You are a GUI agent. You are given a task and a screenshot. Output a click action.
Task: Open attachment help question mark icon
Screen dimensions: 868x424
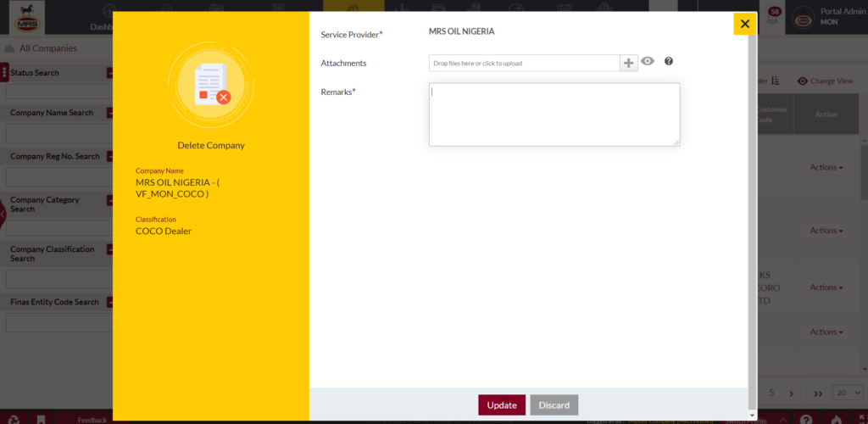click(x=669, y=61)
